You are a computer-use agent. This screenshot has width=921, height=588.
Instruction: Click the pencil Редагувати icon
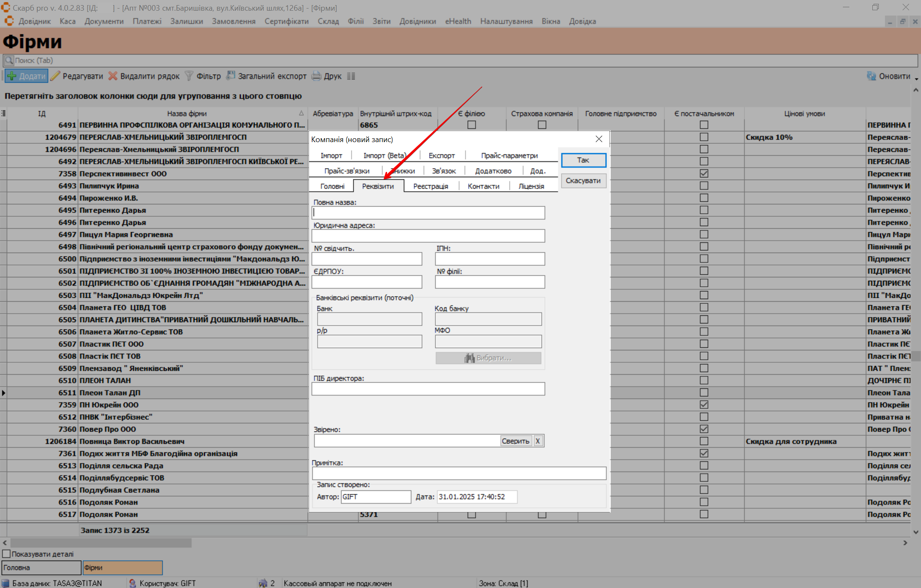pyautogui.click(x=55, y=76)
